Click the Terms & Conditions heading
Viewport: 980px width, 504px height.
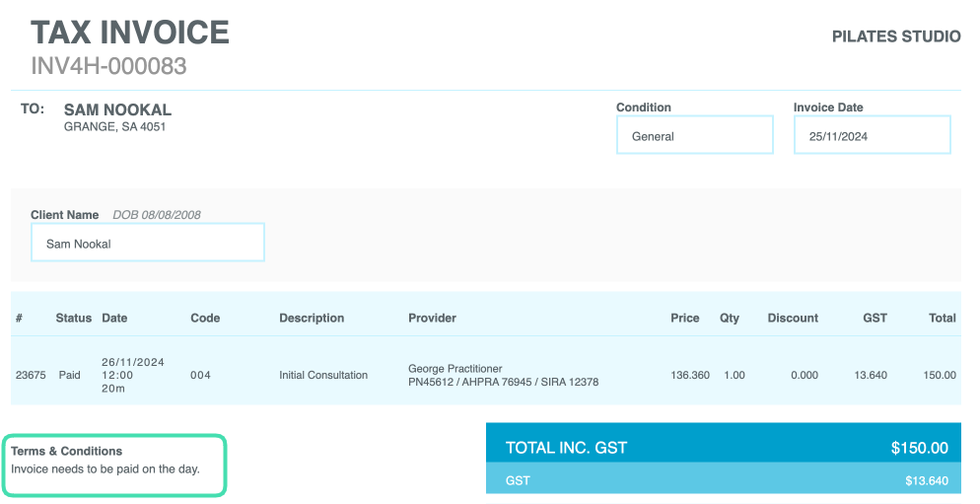(x=66, y=451)
